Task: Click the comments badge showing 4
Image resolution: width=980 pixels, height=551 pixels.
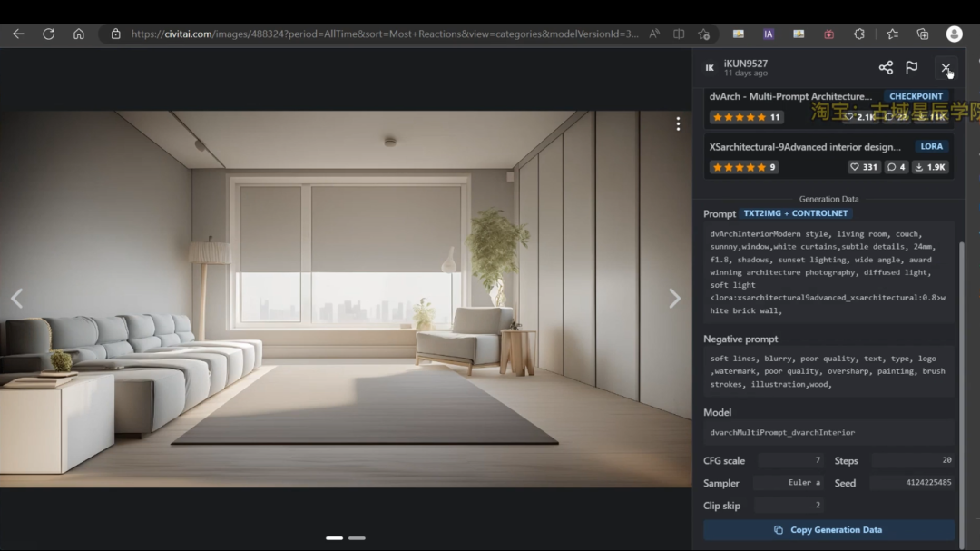Action: click(x=897, y=167)
